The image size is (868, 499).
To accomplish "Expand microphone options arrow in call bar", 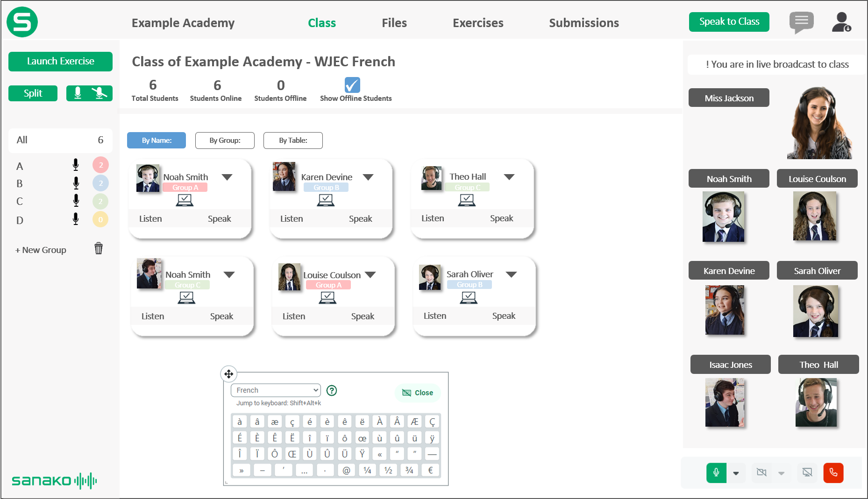I will (x=736, y=473).
